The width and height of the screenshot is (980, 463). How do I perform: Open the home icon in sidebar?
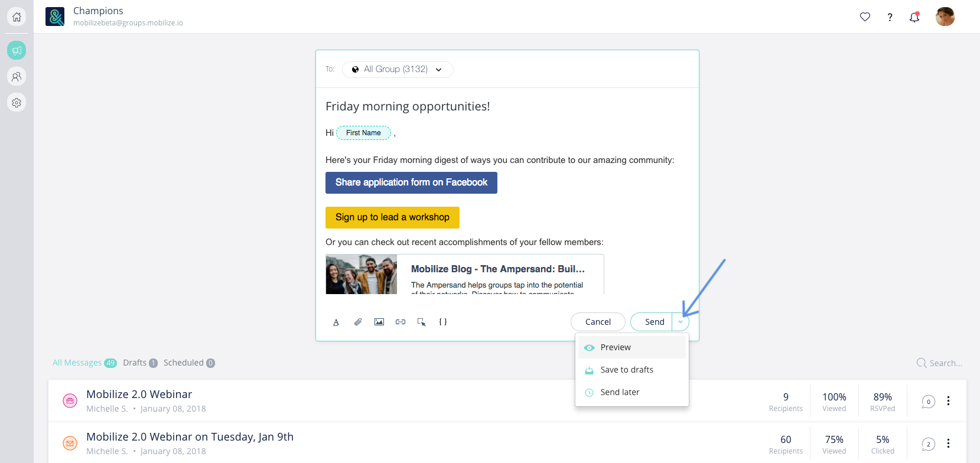[17, 17]
